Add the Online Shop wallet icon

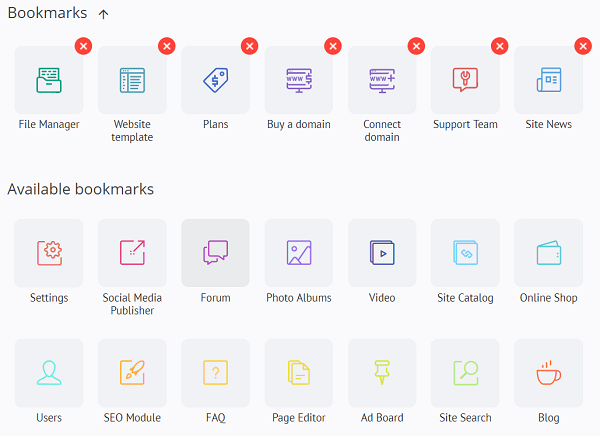coord(549,253)
